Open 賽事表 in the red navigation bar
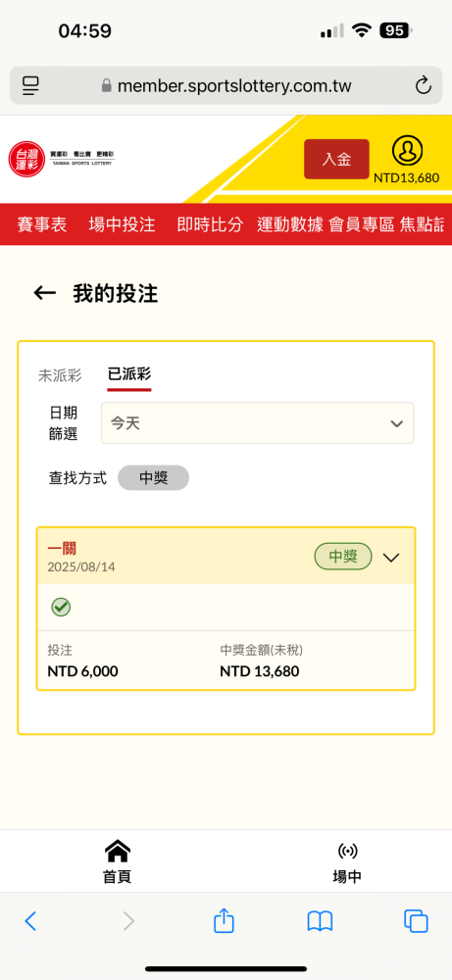 pyautogui.click(x=42, y=225)
